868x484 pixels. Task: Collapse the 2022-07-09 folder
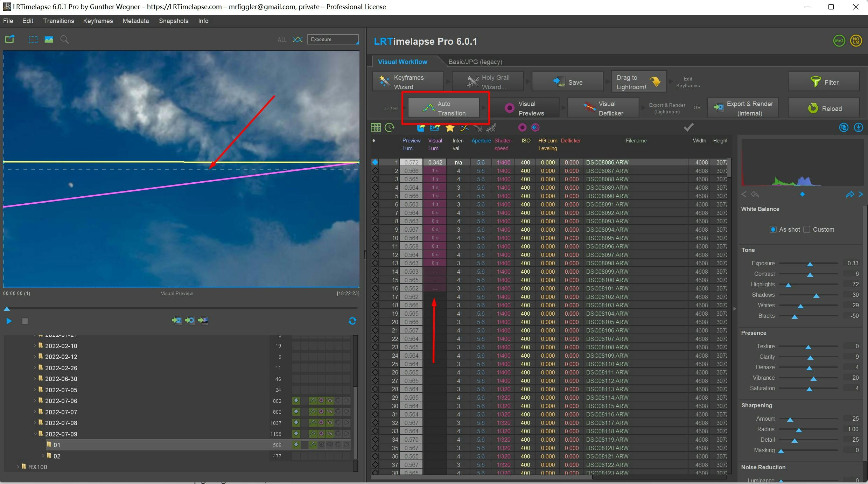click(x=35, y=434)
